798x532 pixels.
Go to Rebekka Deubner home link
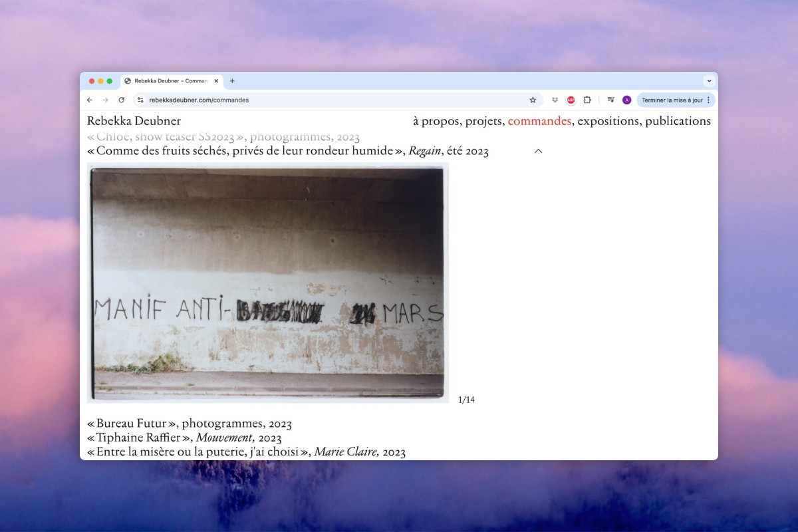[x=134, y=121]
